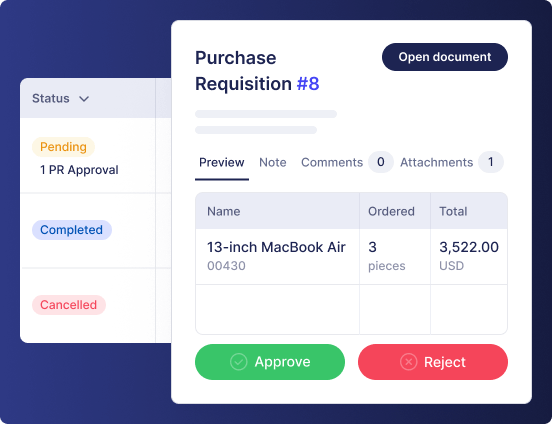Open the Attachments tab

click(x=437, y=162)
